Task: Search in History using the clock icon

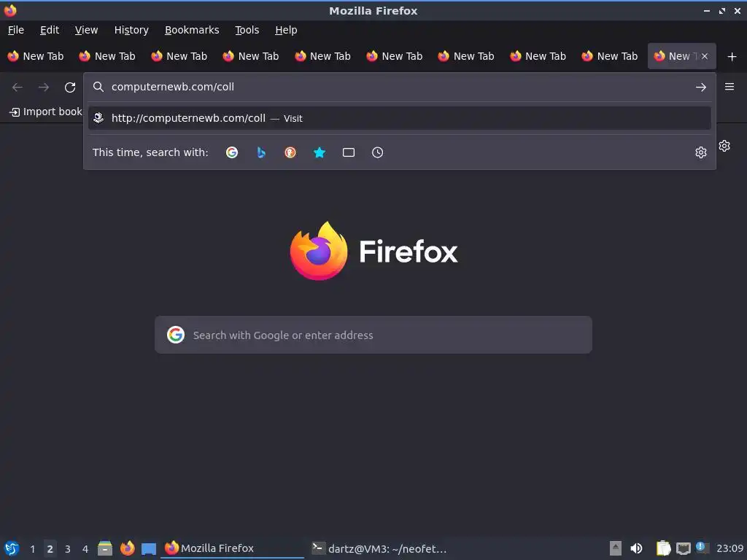Action: [x=377, y=152]
